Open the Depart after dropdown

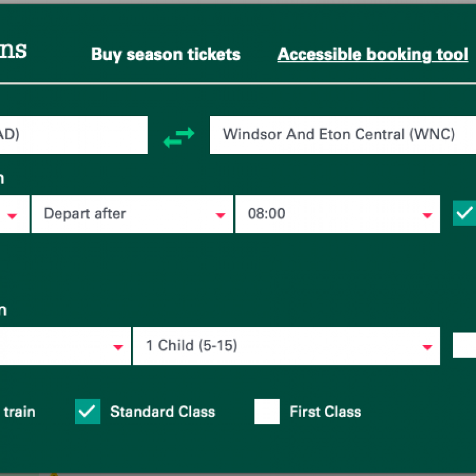click(x=132, y=214)
